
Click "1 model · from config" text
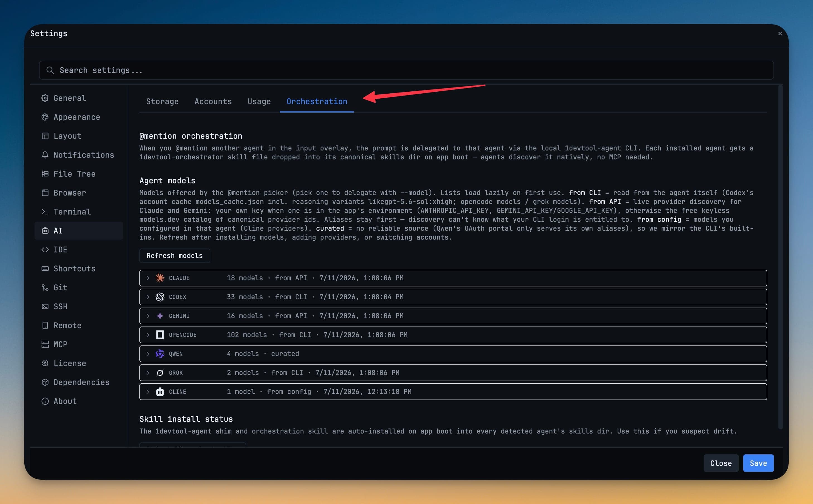(x=269, y=392)
